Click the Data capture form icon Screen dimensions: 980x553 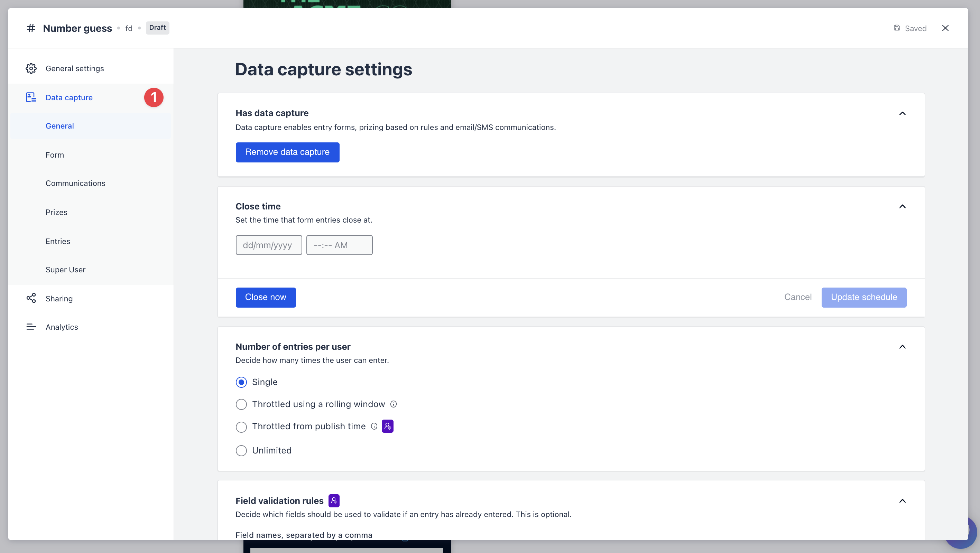(x=31, y=97)
